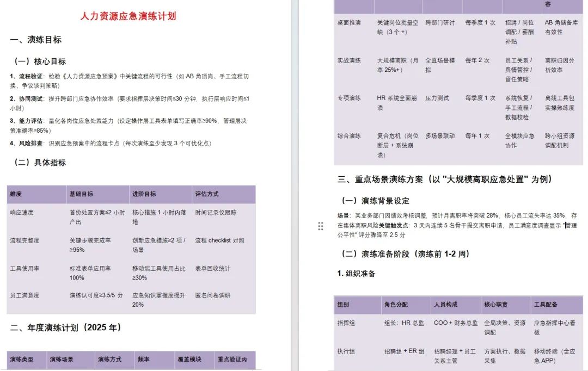Click the bold label 能力评估
The height and width of the screenshot is (371, 588).
pyautogui.click(x=30, y=121)
